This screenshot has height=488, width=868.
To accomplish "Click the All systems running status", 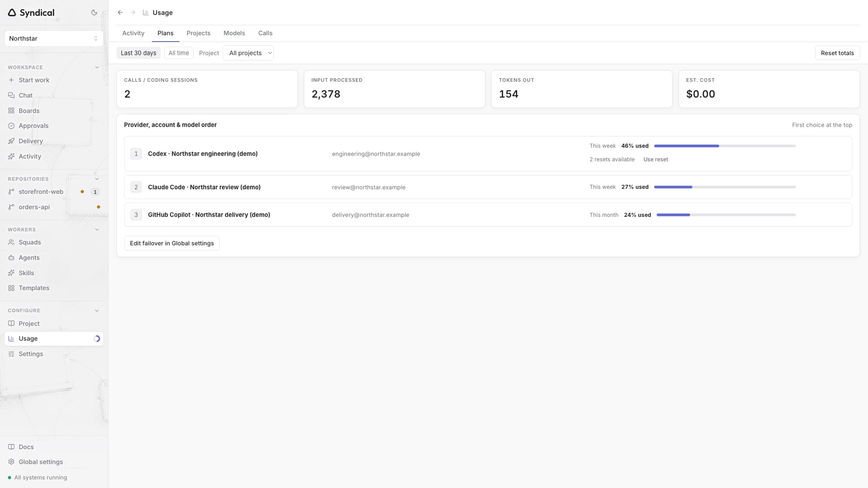I will point(38,478).
